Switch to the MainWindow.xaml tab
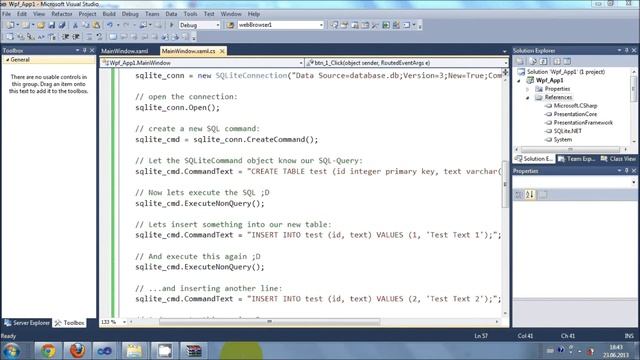 [x=125, y=51]
